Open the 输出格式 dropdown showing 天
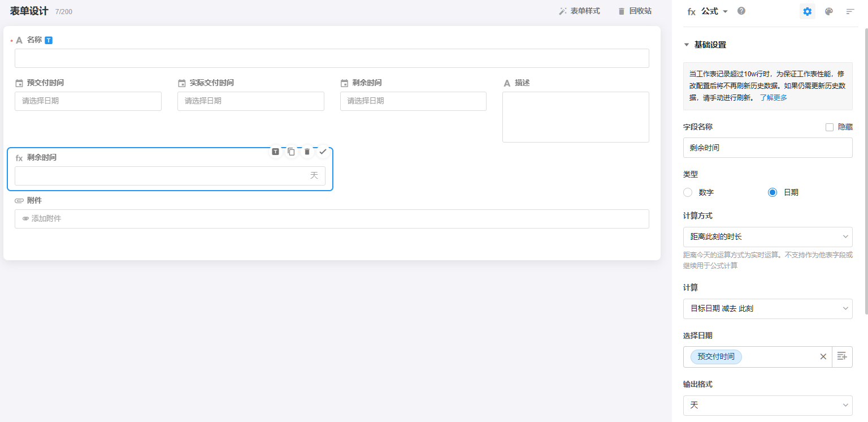The height and width of the screenshot is (422, 868). [x=767, y=405]
